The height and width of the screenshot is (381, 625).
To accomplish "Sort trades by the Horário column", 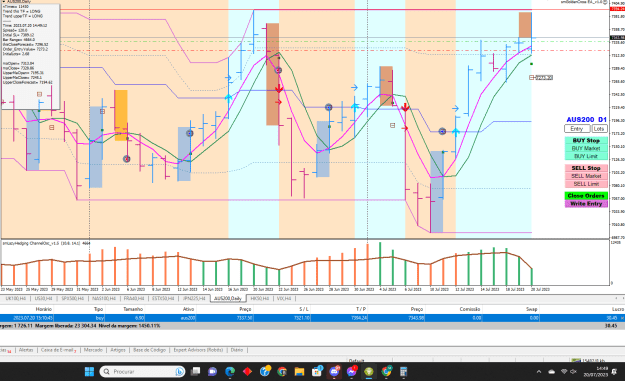I will (43, 309).
